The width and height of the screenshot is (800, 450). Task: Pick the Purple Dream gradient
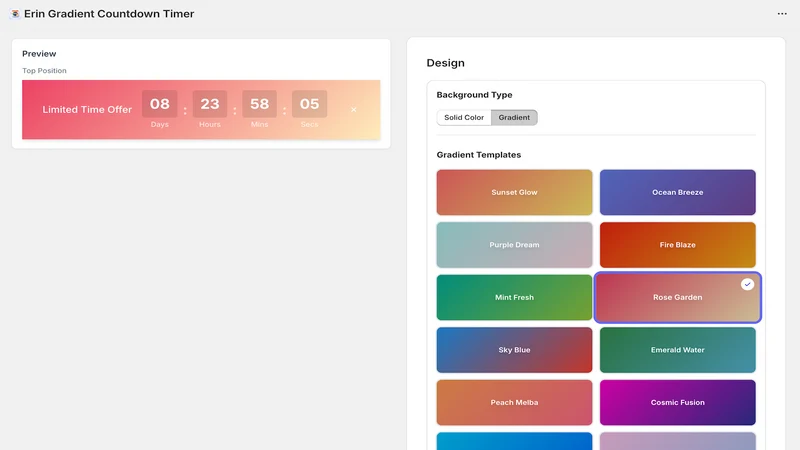pos(514,245)
